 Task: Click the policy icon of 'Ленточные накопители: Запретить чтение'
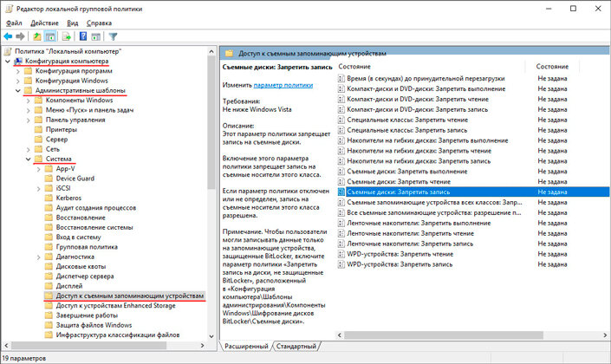pyautogui.click(x=341, y=233)
